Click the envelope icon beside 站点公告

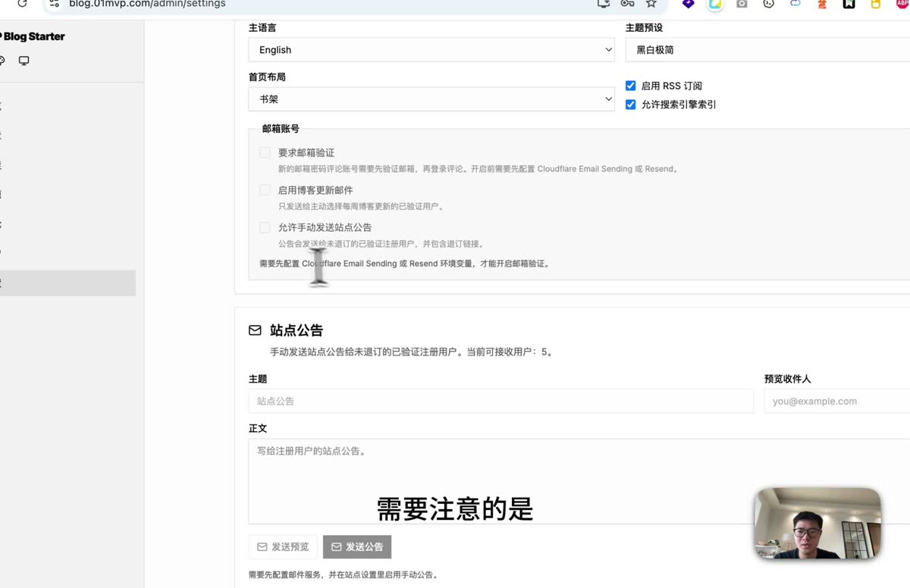(x=255, y=330)
